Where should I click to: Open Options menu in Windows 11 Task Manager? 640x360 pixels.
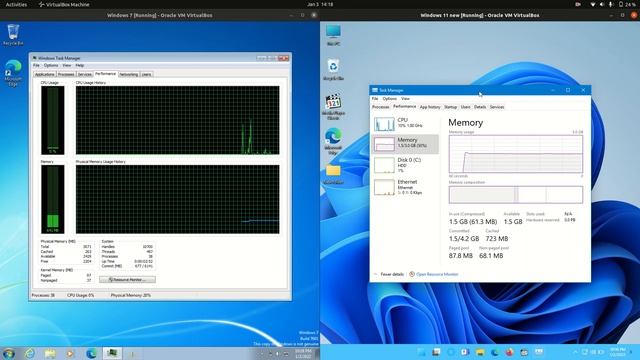(x=389, y=99)
